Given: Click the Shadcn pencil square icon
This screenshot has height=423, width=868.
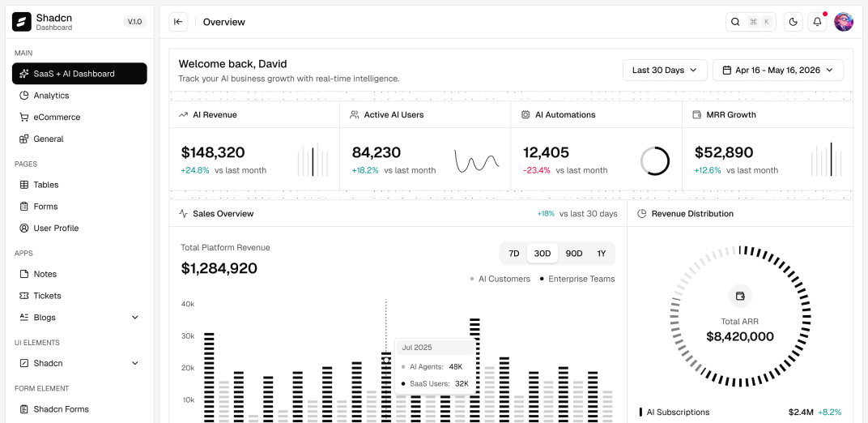Looking at the screenshot, I should click(23, 363).
